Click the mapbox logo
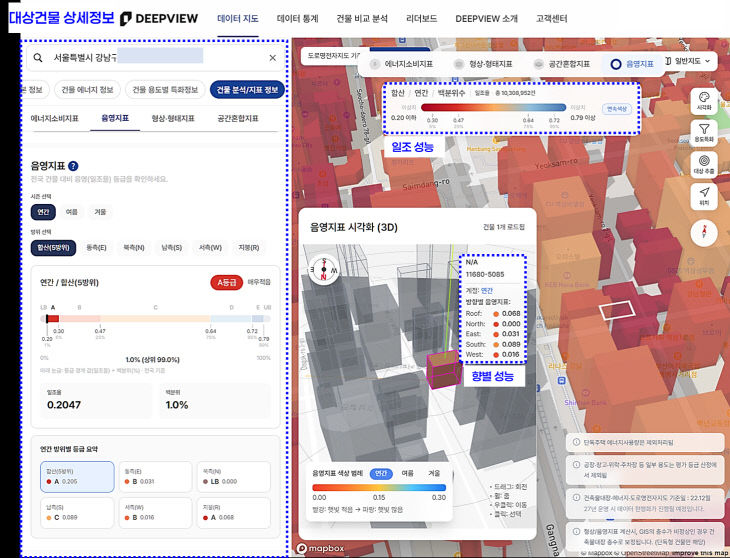Viewport: 730px width, 558px height. click(321, 548)
